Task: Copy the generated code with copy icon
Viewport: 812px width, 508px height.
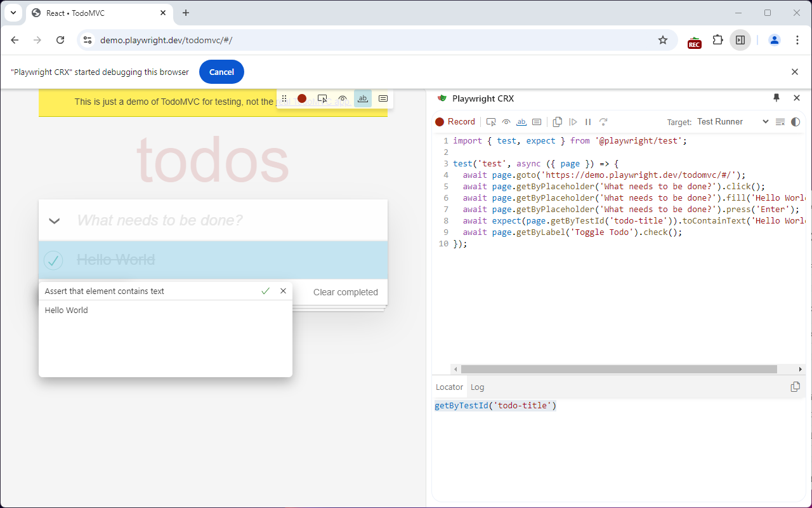Action: [558, 122]
